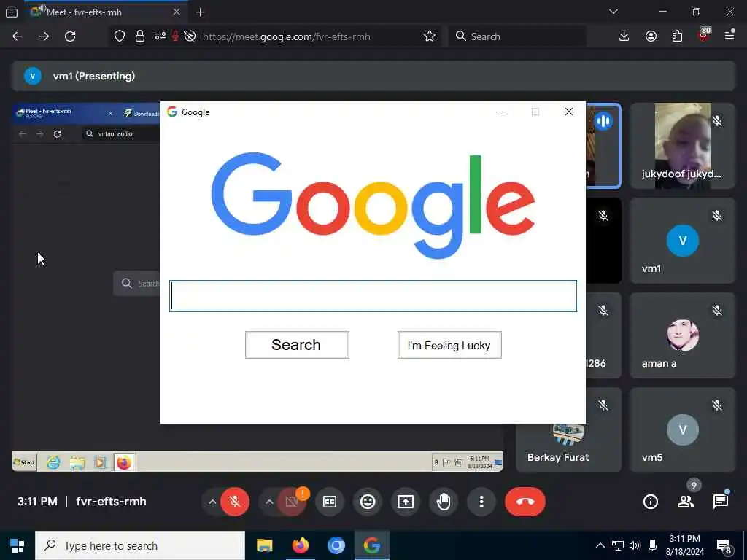This screenshot has height=560, width=747.
Task: Open Firefox View icon at tab strip
Action: click(x=12, y=12)
